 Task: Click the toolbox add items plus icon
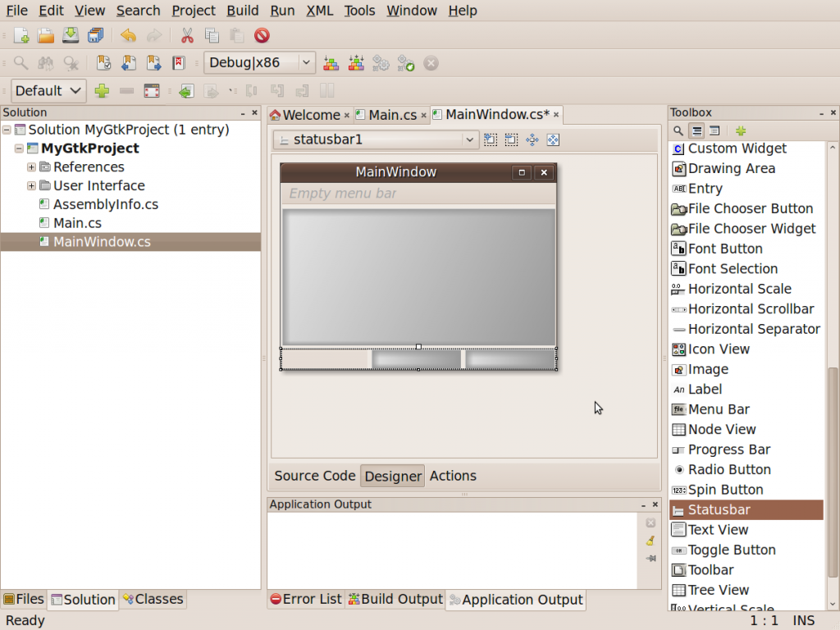741,130
